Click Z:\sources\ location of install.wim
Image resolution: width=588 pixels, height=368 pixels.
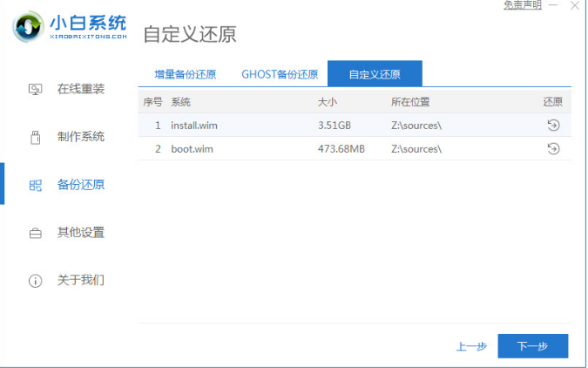tap(416, 126)
